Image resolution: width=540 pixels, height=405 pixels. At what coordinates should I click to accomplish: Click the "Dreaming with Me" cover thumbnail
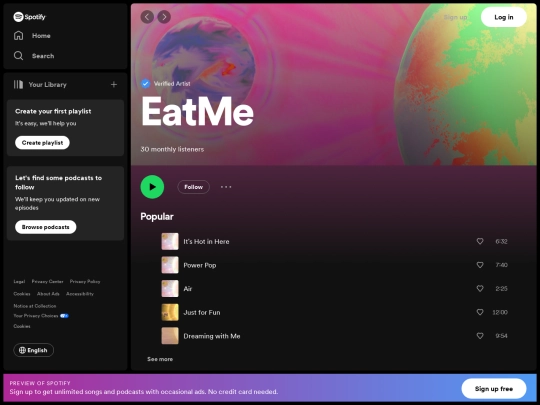click(x=170, y=336)
